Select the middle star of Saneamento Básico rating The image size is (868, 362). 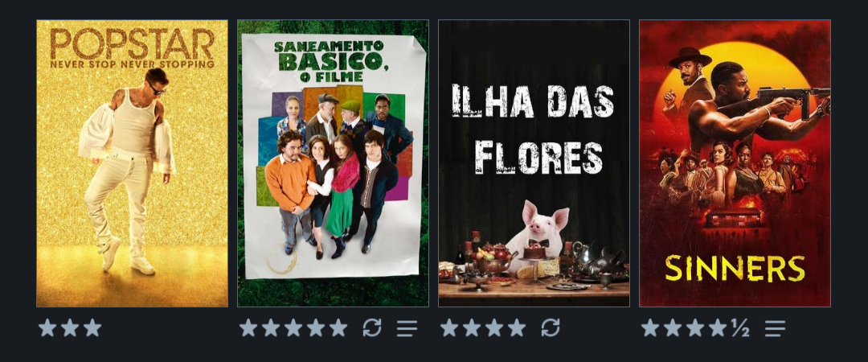(x=293, y=327)
